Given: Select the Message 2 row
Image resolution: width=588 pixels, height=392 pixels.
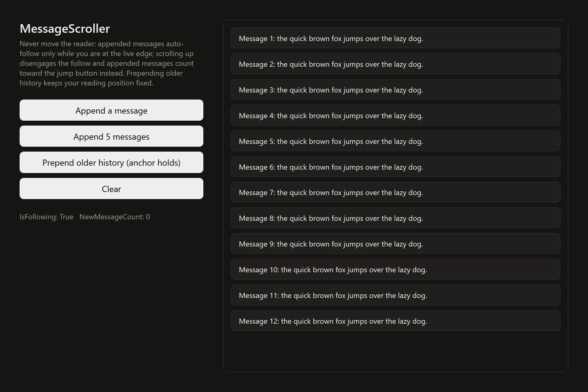Looking at the screenshot, I should coord(396,64).
